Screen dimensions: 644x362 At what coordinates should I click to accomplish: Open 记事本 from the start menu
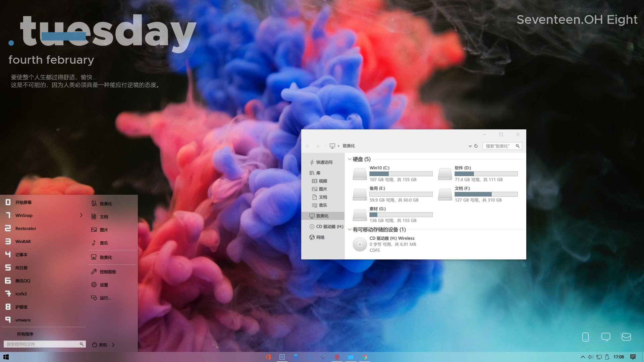pyautogui.click(x=44, y=255)
